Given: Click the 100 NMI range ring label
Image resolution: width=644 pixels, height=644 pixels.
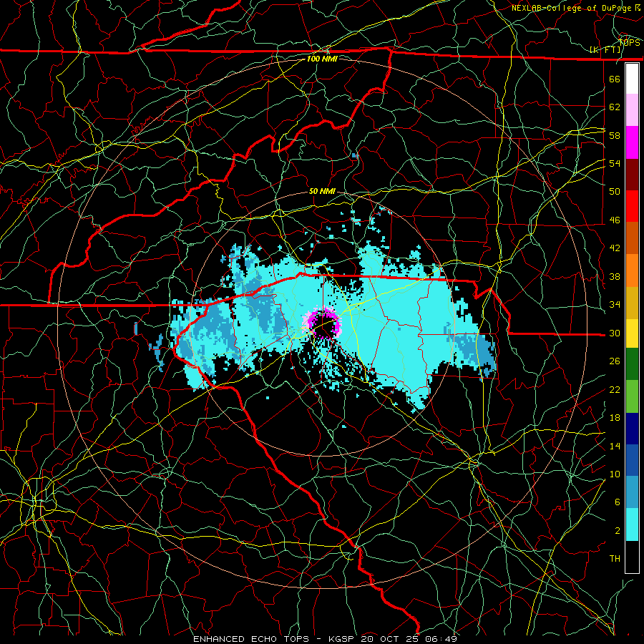Looking at the screenshot, I should 322,59.
